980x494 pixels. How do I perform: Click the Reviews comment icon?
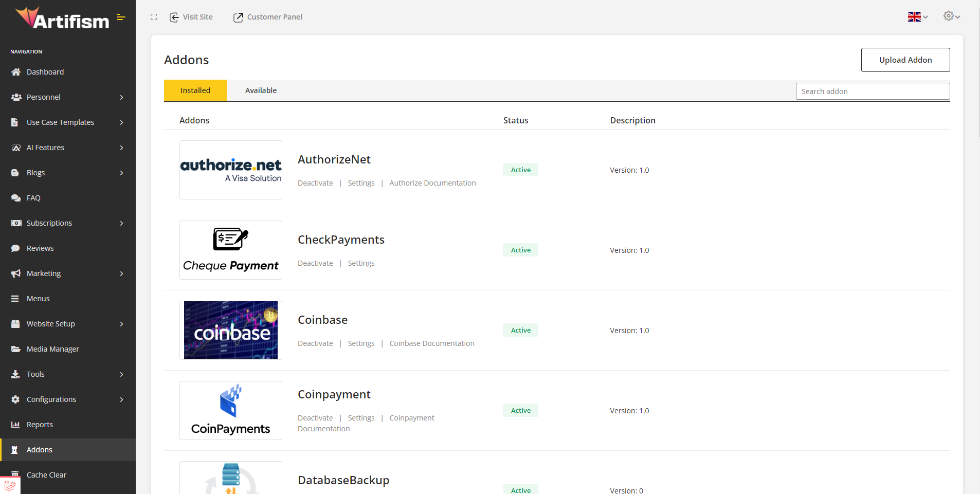coord(16,248)
